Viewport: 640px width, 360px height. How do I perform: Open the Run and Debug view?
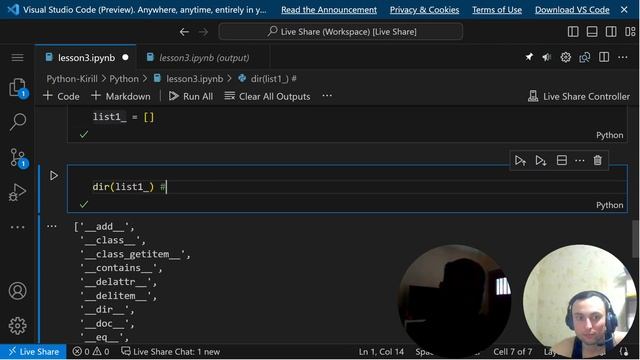17,192
